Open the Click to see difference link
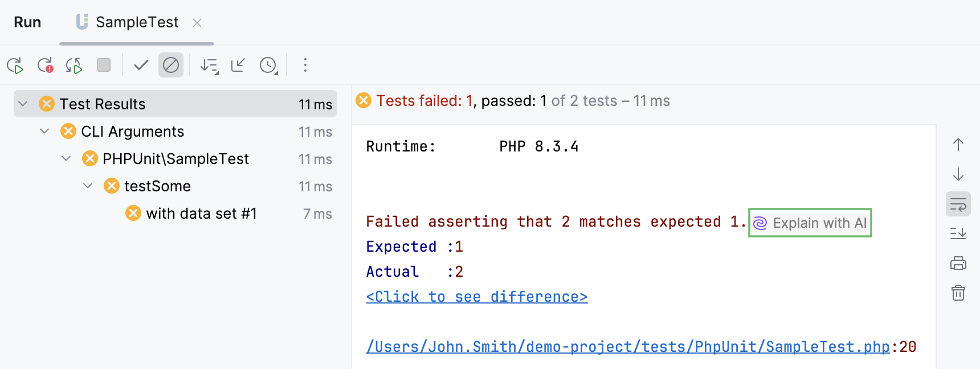980x369 pixels. 476,297
